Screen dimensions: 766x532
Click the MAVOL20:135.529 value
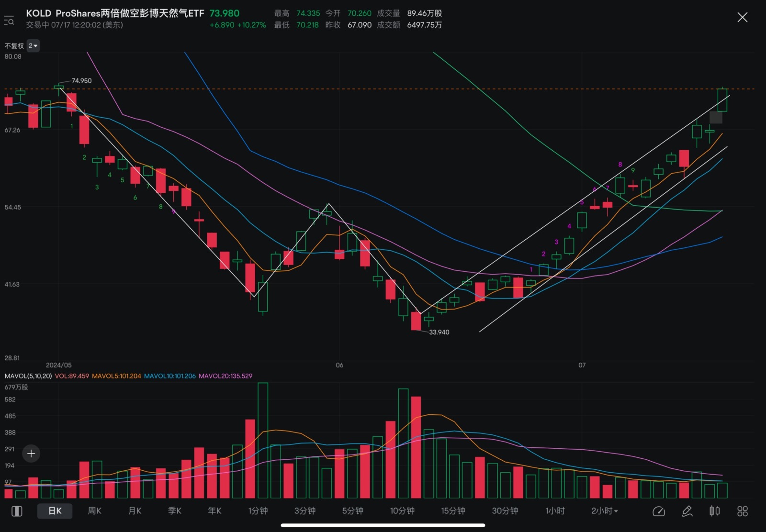(x=225, y=376)
